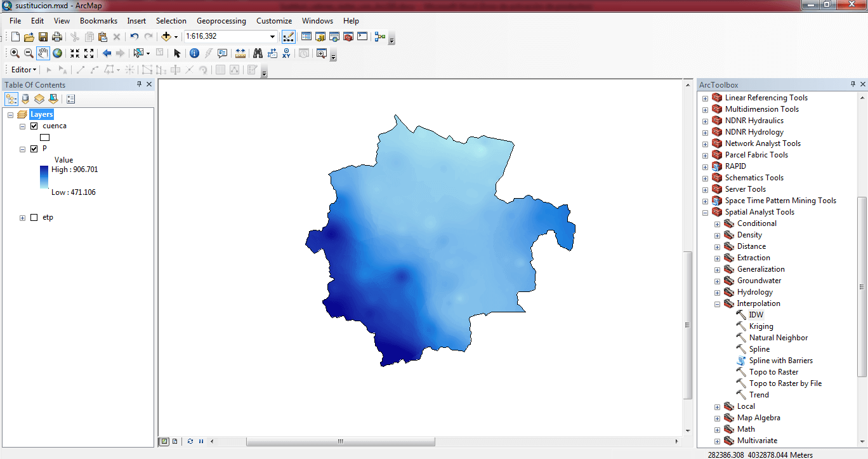
Task: Open the Measure ruler tool
Action: click(x=240, y=53)
